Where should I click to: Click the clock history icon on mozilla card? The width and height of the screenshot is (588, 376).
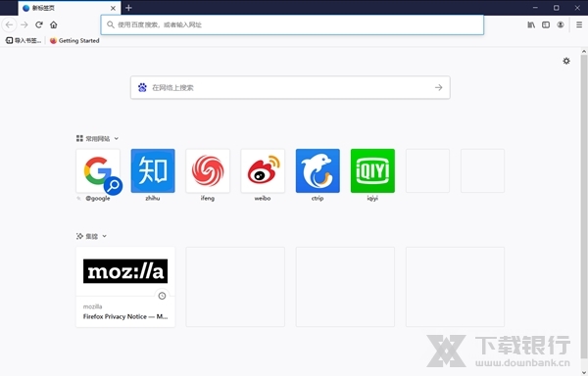(162, 296)
